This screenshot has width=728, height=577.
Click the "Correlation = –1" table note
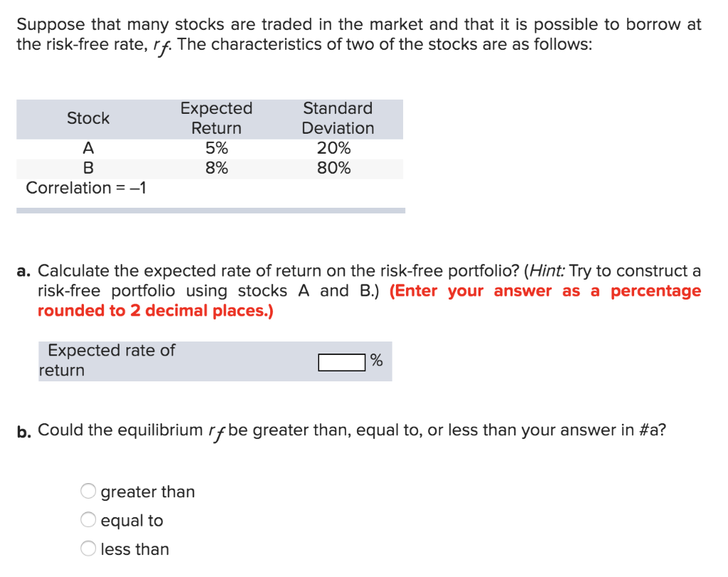click(x=86, y=188)
